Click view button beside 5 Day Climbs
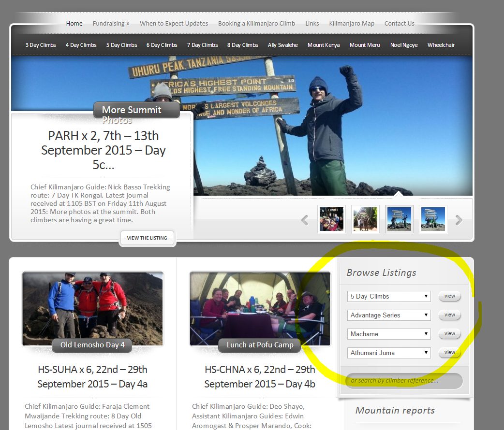The height and width of the screenshot is (430, 504). (449, 296)
